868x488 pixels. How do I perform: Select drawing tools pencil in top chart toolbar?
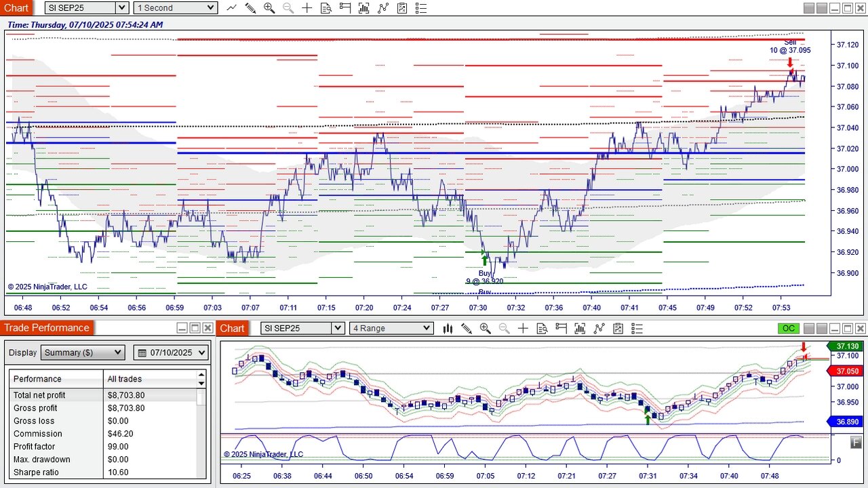coord(250,8)
